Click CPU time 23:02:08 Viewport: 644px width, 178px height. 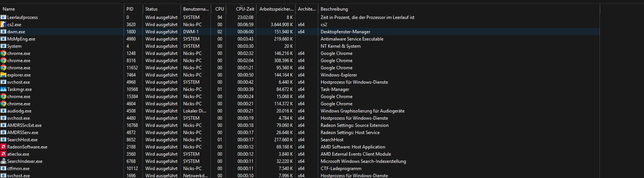tap(246, 17)
